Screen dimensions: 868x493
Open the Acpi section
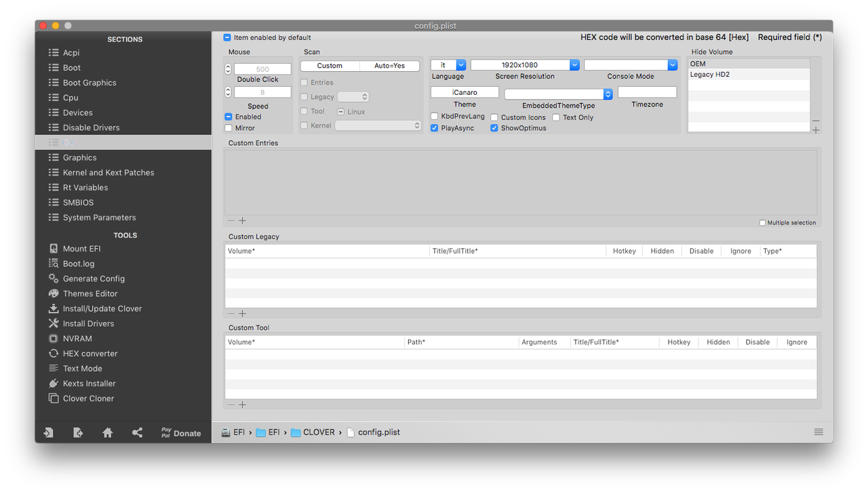(71, 53)
